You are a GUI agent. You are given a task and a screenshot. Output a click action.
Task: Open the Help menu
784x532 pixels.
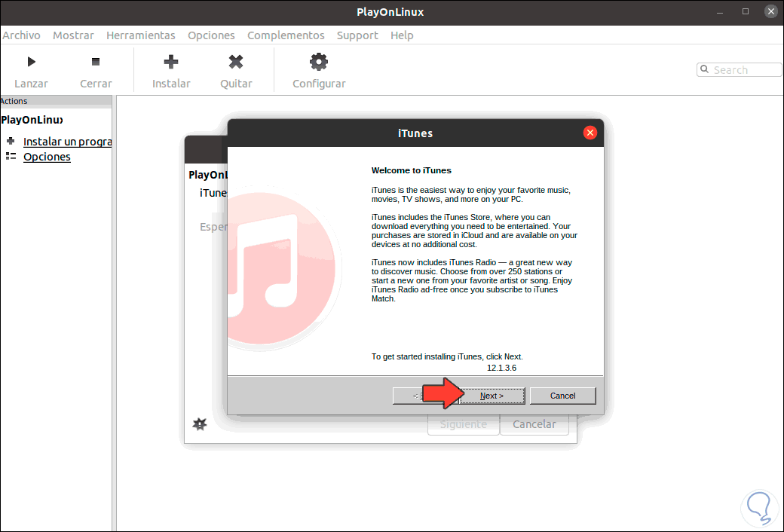click(x=402, y=35)
